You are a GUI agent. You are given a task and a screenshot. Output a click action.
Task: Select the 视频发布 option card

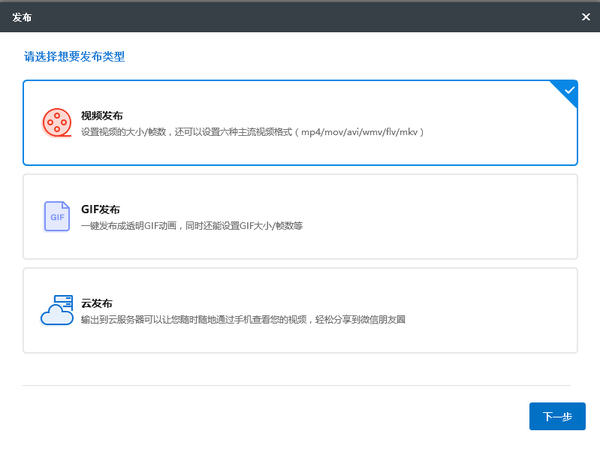(x=300, y=123)
